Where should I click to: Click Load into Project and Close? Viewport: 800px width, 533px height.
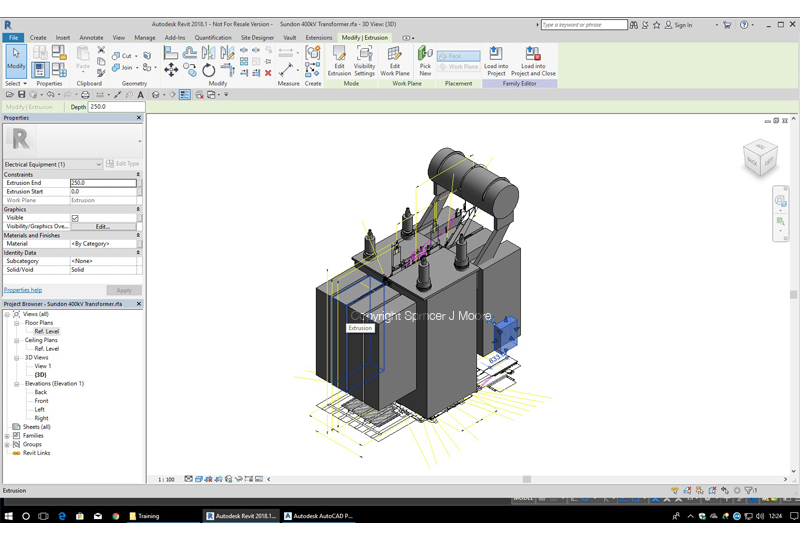(x=533, y=60)
